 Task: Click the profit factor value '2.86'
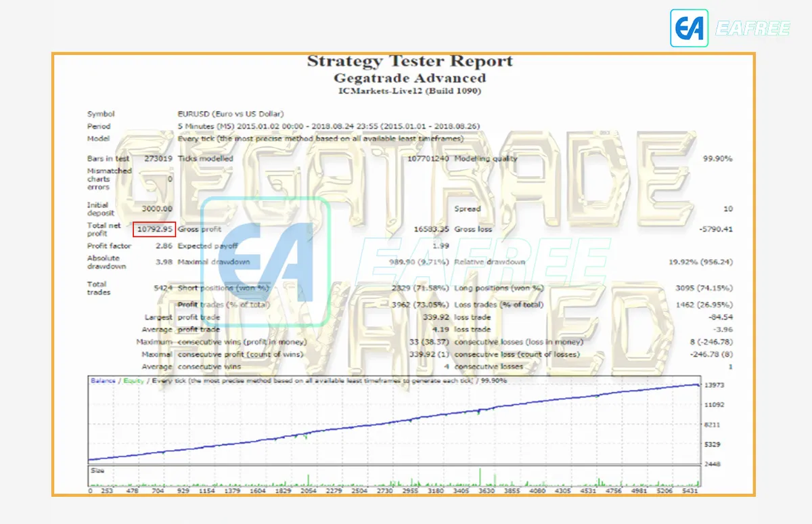164,246
